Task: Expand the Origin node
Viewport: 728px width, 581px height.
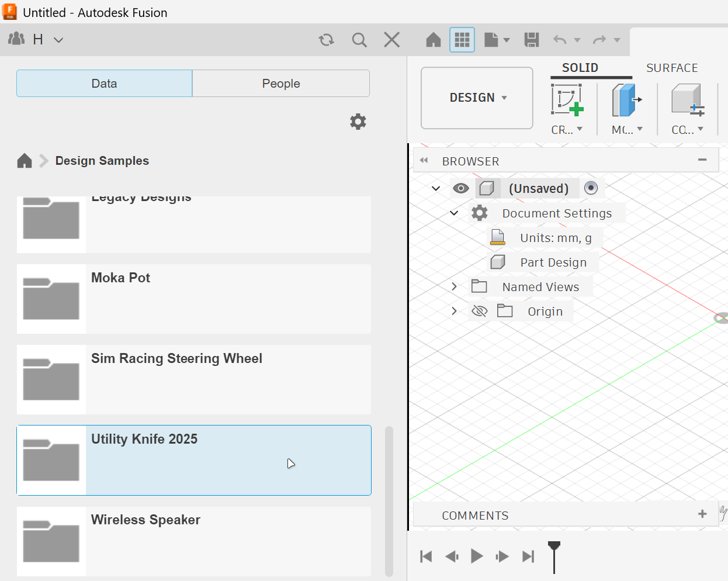Action: tap(454, 311)
